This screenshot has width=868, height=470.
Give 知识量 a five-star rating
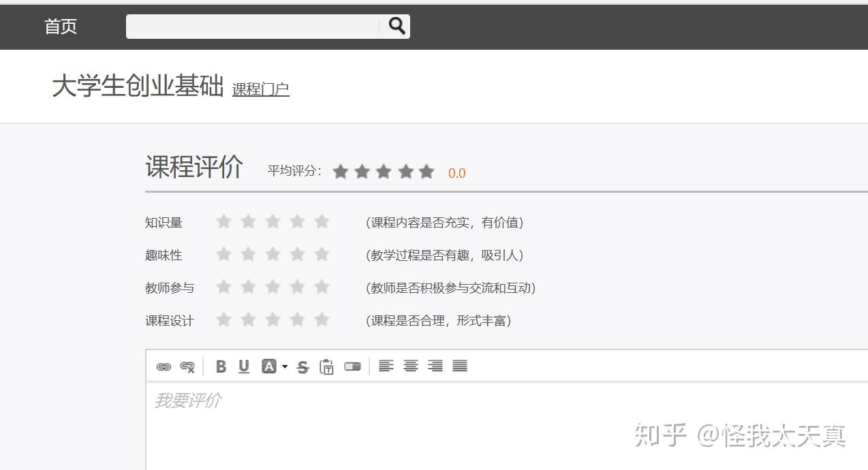point(322,221)
